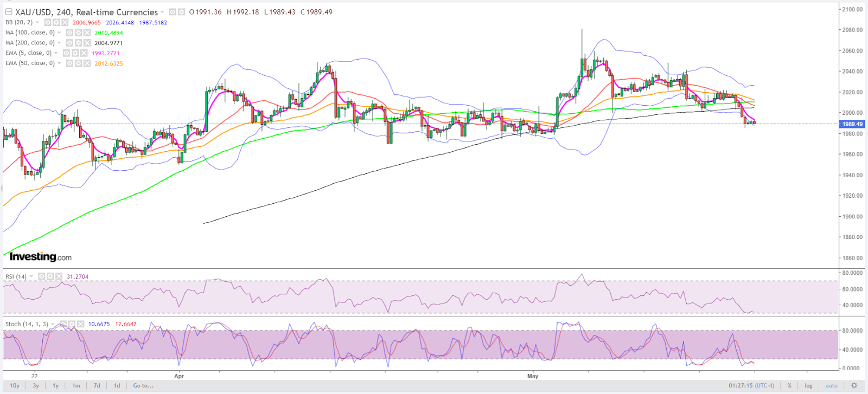Remove the RSI (14) indicator with X
Screen dimensions: 868x394
[x=59, y=276]
